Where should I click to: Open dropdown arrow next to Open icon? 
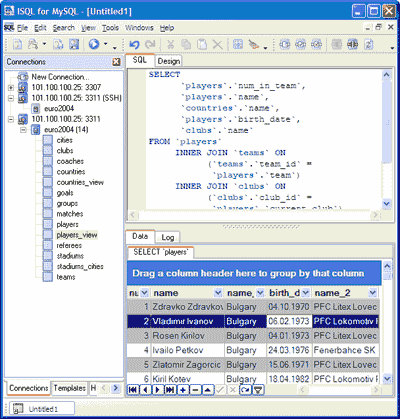click(44, 44)
